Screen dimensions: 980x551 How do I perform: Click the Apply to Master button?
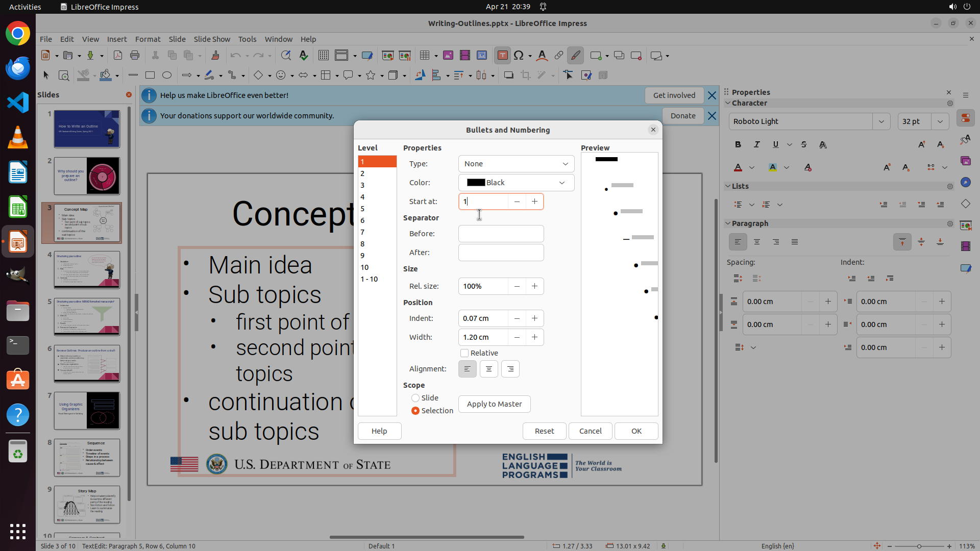click(x=494, y=404)
